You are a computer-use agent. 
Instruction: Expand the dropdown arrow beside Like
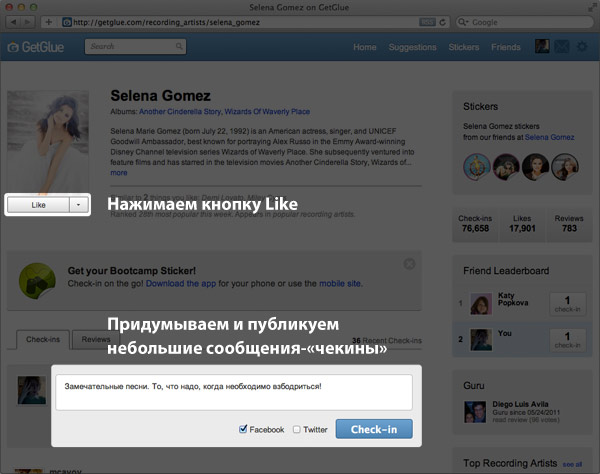[79, 204]
